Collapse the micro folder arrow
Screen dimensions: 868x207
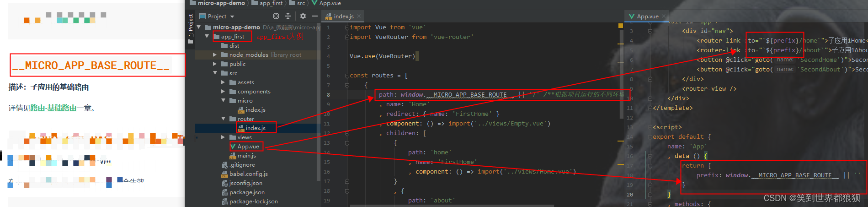[x=223, y=100]
